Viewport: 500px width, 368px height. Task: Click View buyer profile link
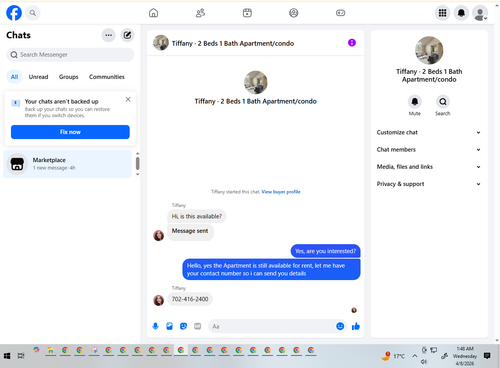tap(281, 192)
